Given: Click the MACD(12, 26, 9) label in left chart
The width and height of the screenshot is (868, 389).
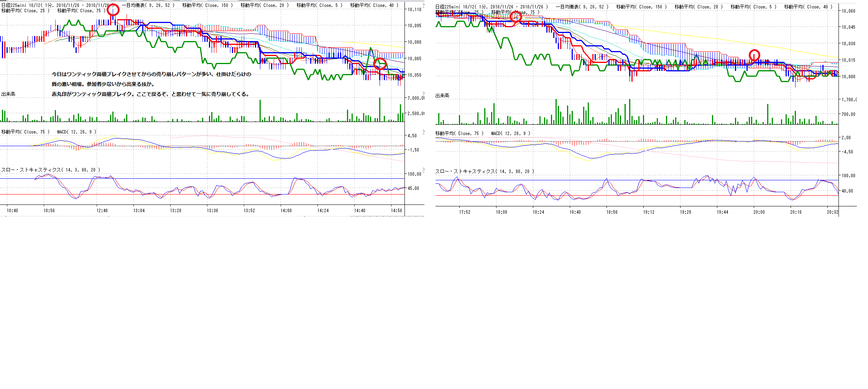Looking at the screenshot, I should (x=77, y=132).
